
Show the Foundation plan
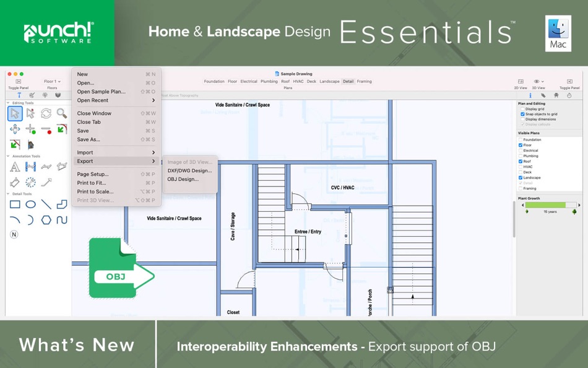pyautogui.click(x=521, y=139)
